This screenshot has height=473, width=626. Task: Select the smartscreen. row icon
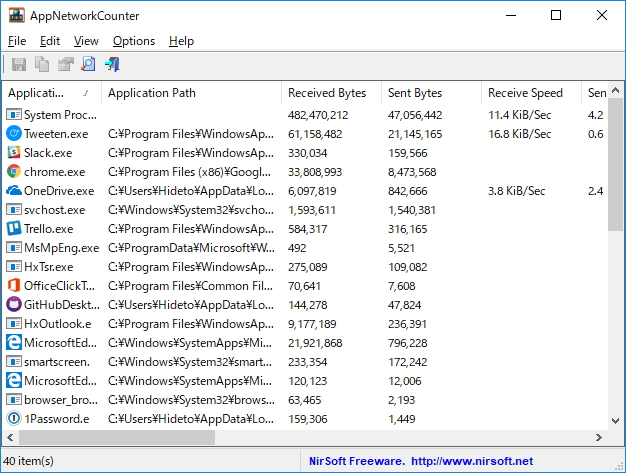point(14,362)
